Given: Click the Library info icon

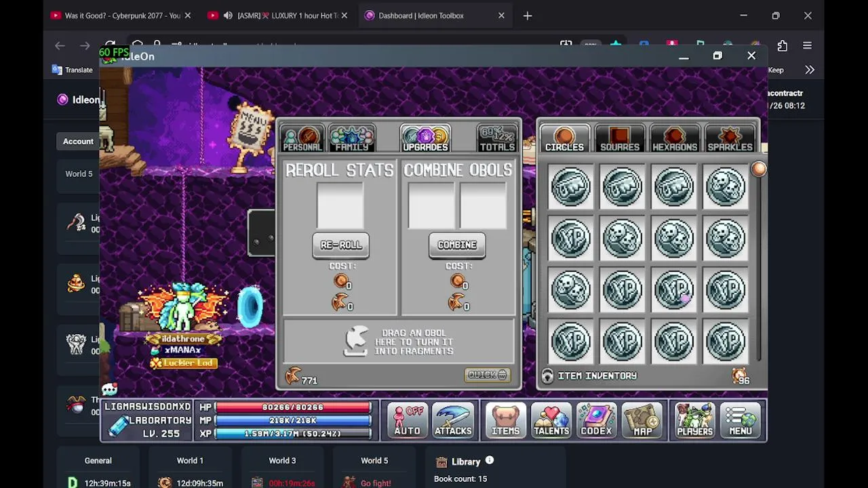Looking at the screenshot, I should 489,460.
